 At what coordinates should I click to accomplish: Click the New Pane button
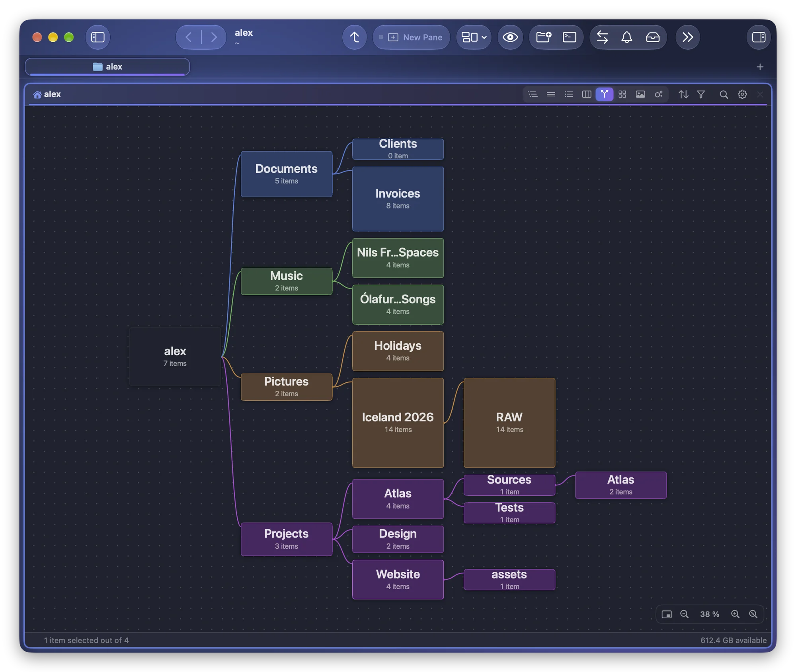coord(411,37)
